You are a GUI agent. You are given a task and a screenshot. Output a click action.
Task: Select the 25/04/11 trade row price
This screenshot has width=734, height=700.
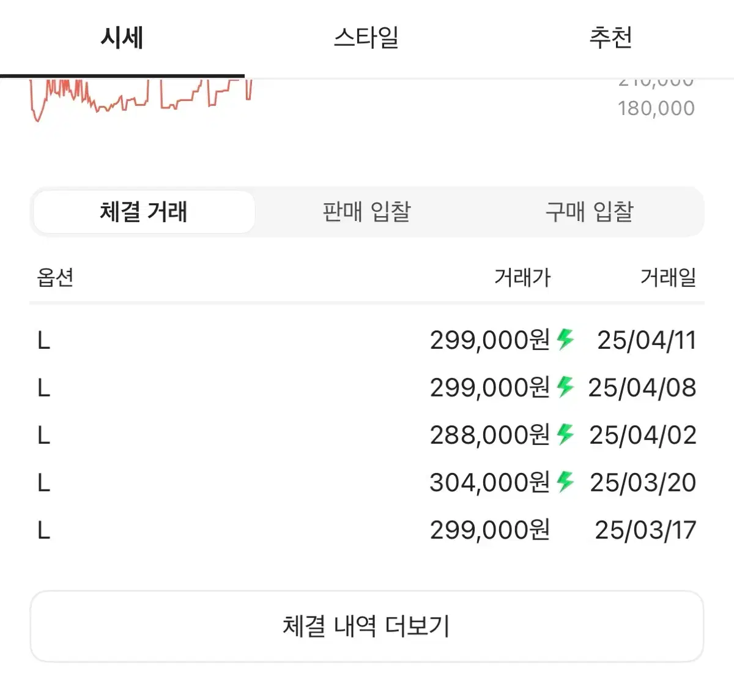[489, 340]
